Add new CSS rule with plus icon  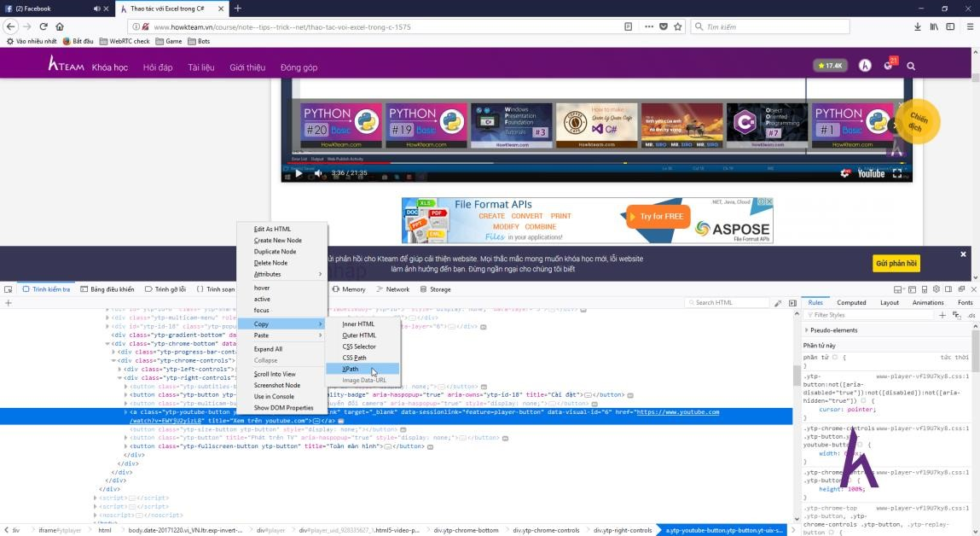(x=942, y=315)
